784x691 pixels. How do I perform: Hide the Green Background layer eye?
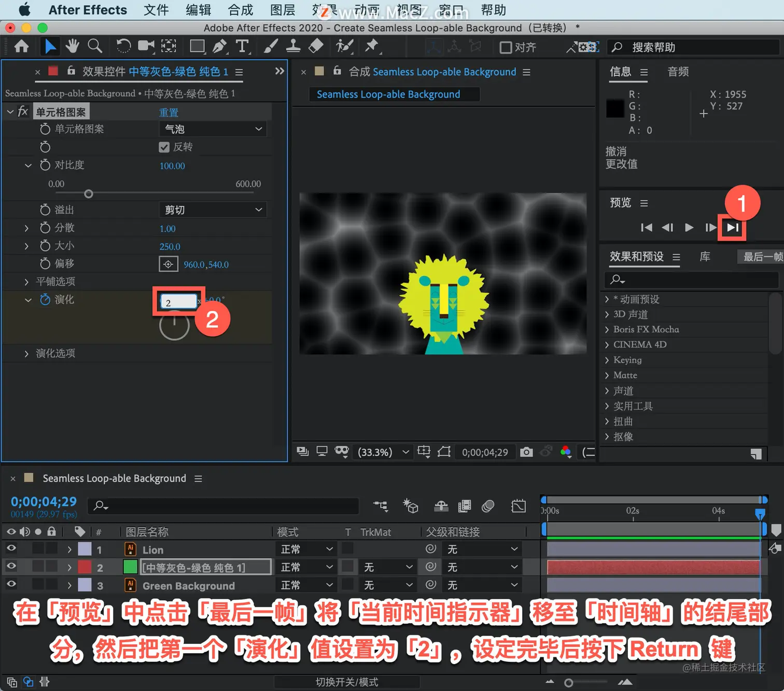coord(11,584)
